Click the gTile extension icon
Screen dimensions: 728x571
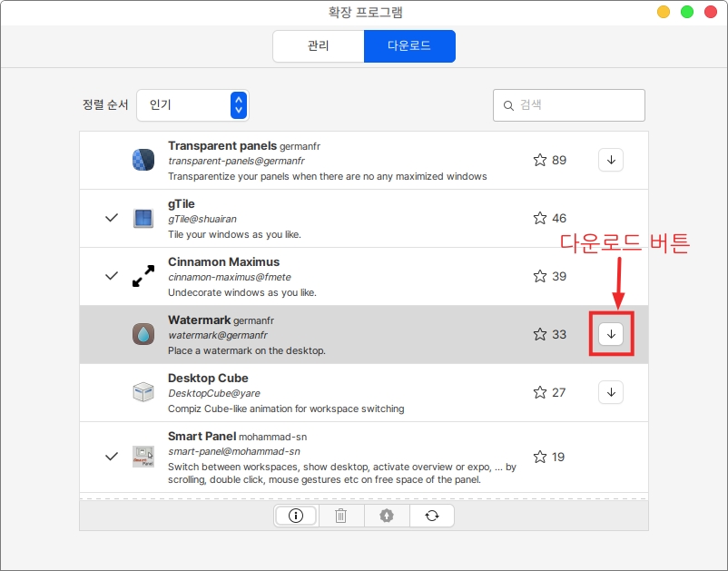click(x=143, y=218)
